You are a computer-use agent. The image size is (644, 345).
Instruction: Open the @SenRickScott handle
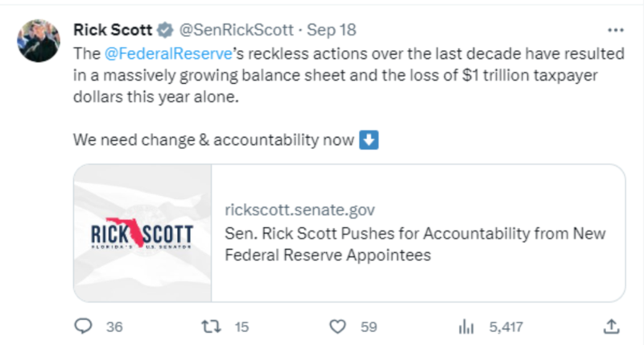click(237, 30)
